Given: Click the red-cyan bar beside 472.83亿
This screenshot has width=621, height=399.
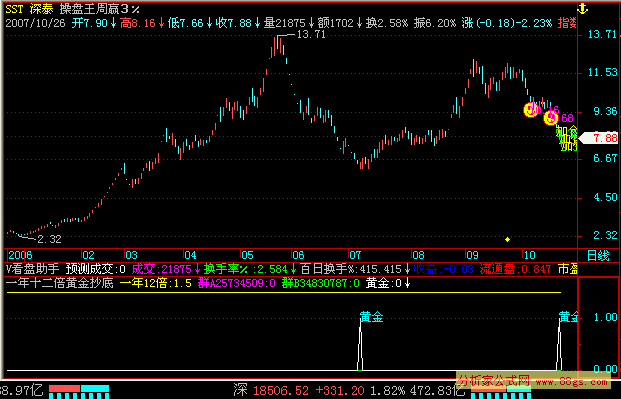Looking at the screenshot, I should point(501,391).
